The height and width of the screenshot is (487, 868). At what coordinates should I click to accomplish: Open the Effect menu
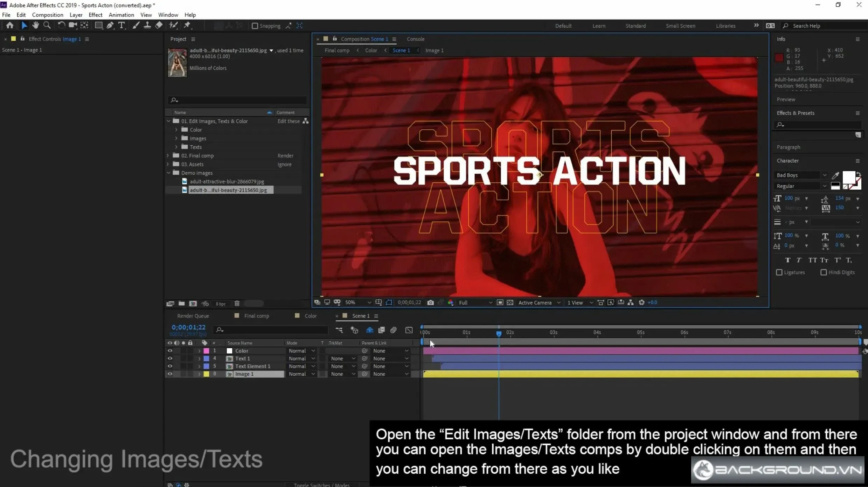click(95, 15)
